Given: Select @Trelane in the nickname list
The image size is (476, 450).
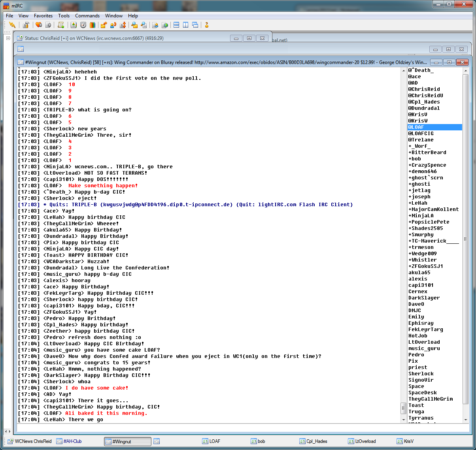Looking at the screenshot, I should click(421, 140).
